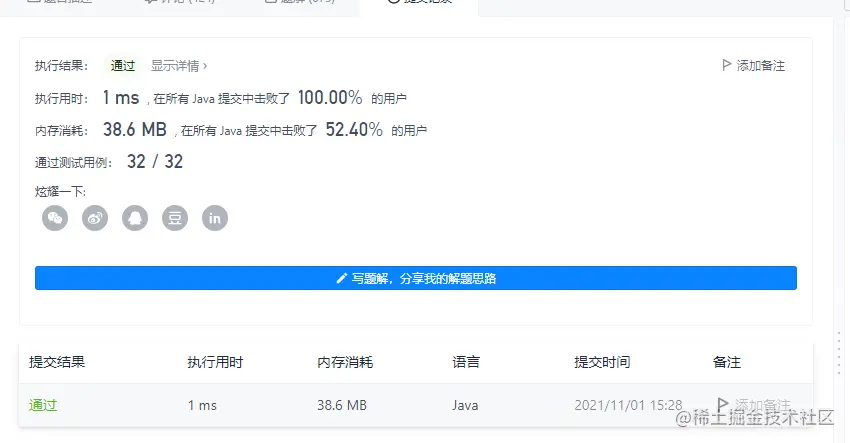Click the 提交时间 column header
The width and height of the screenshot is (850, 443).
coord(602,362)
